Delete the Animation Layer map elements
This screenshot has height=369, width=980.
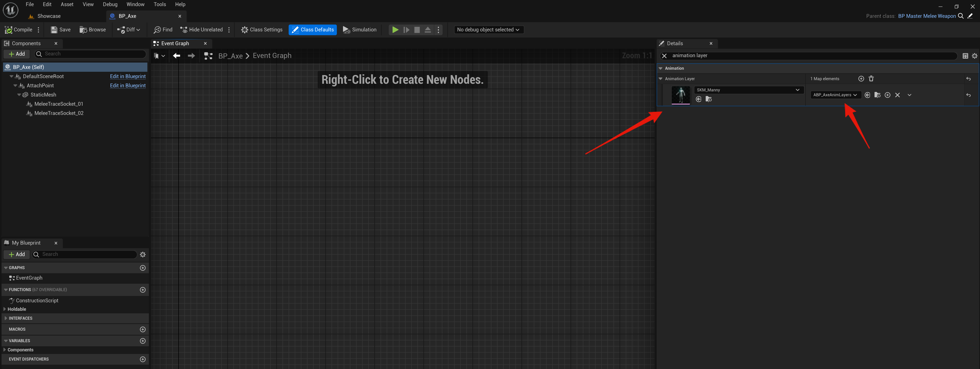(871, 78)
